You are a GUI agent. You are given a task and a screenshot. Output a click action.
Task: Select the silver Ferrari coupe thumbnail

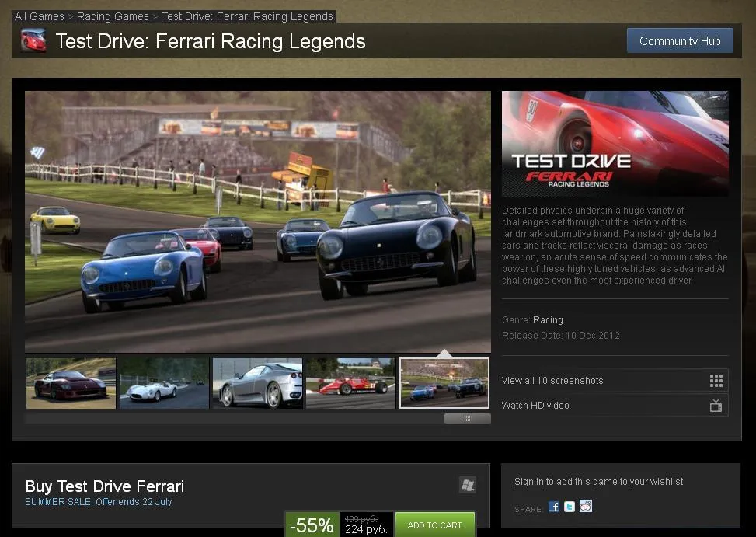pyautogui.click(x=257, y=383)
